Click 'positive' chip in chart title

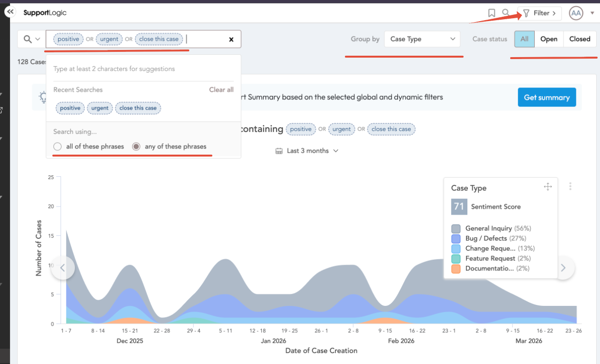(301, 129)
